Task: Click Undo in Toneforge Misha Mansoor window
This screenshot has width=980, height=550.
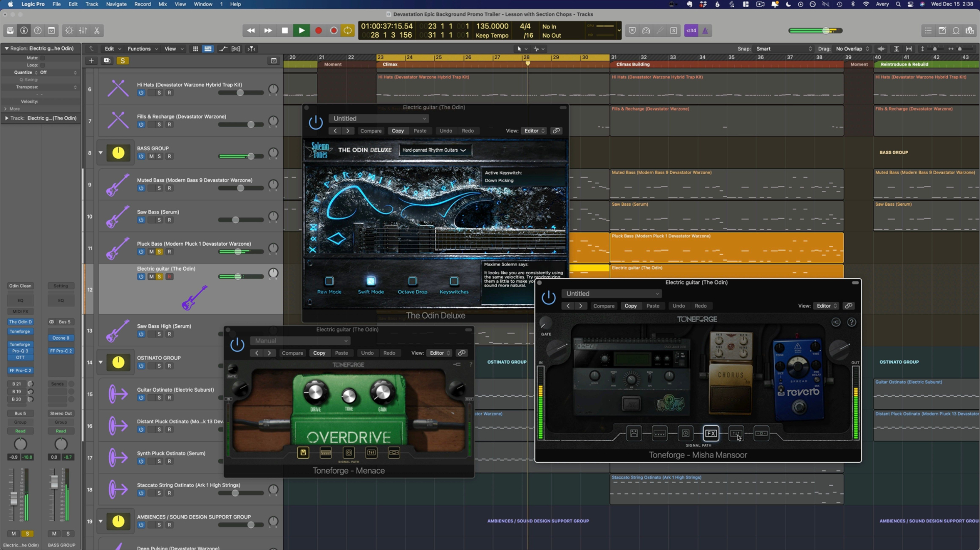Action: coord(678,306)
